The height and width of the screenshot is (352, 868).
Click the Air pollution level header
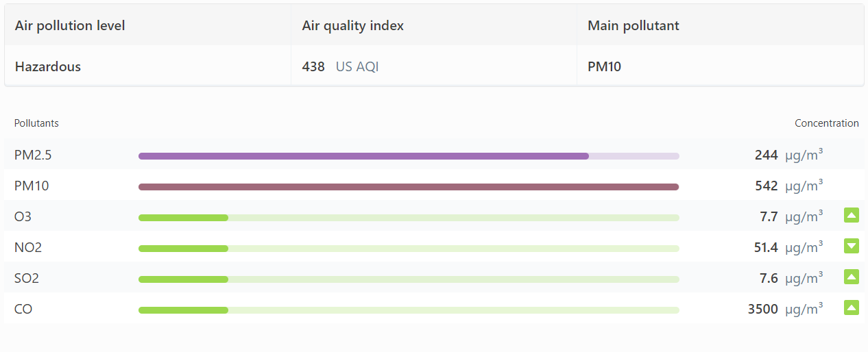[70, 26]
